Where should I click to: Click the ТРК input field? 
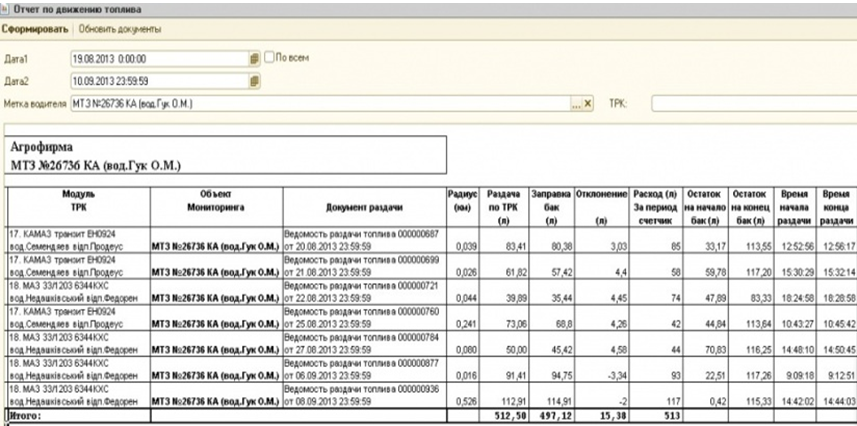pyautogui.click(x=752, y=103)
